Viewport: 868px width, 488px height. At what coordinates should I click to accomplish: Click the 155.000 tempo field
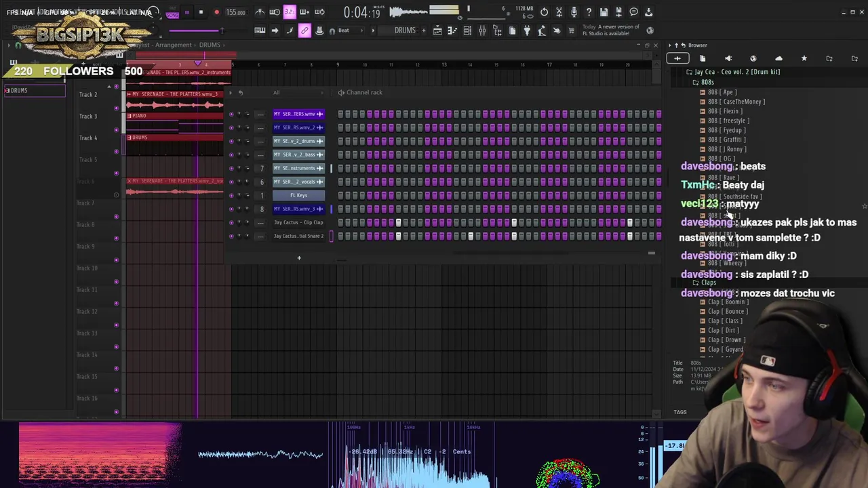pyautogui.click(x=235, y=12)
